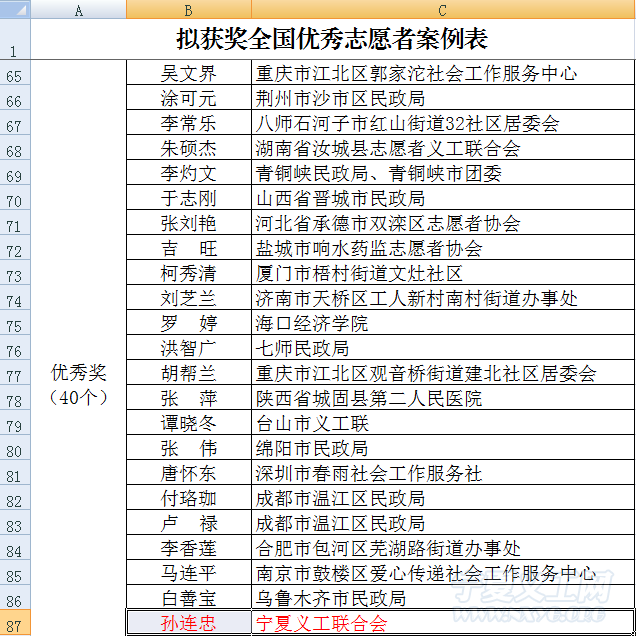Select cell 海口经济学院
Image resolution: width=636 pixels, height=636 pixels.
click(443, 322)
